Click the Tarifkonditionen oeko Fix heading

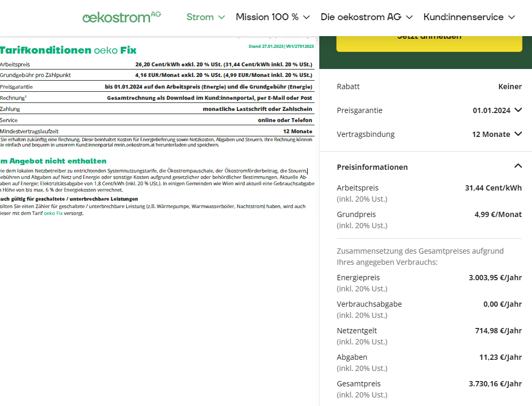tap(68, 50)
